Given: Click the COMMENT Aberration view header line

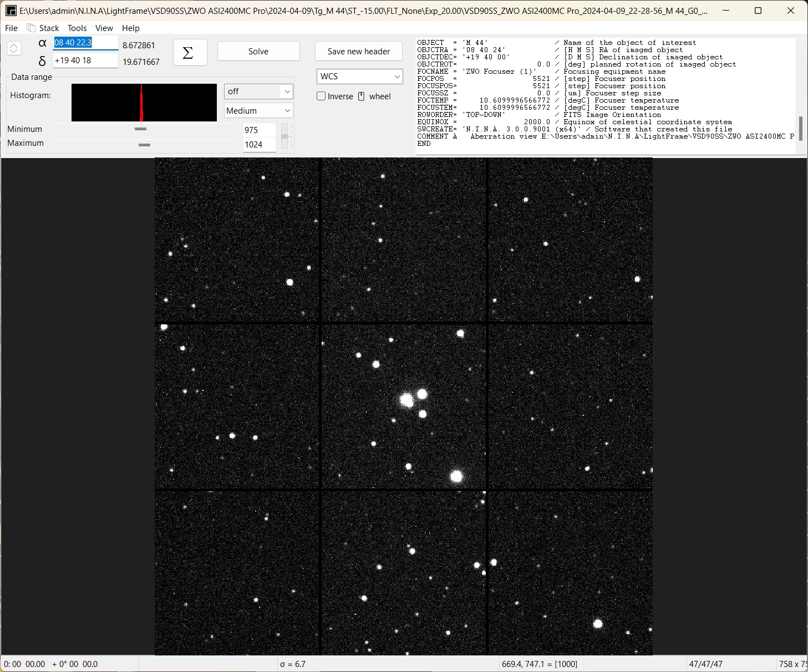Looking at the screenshot, I should (606, 136).
